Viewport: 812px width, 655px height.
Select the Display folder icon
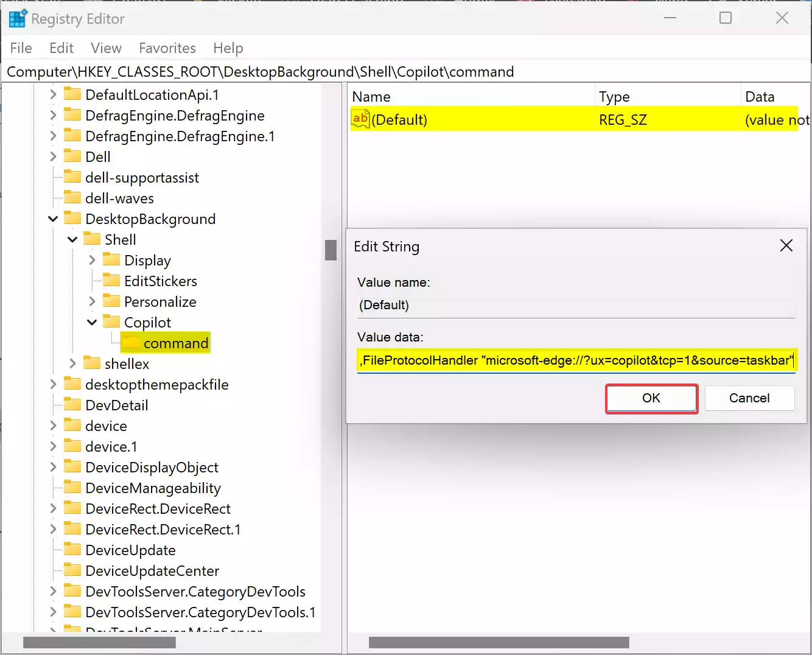(111, 260)
